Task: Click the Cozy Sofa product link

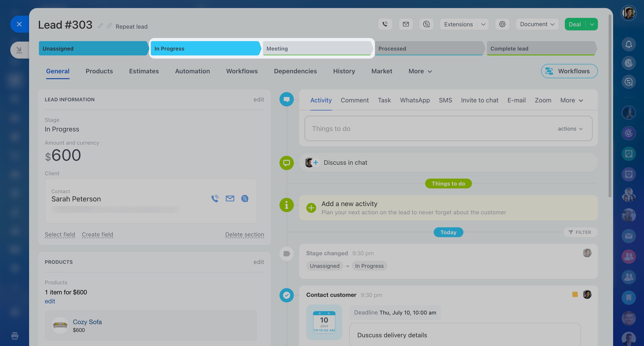Action: [x=87, y=322]
